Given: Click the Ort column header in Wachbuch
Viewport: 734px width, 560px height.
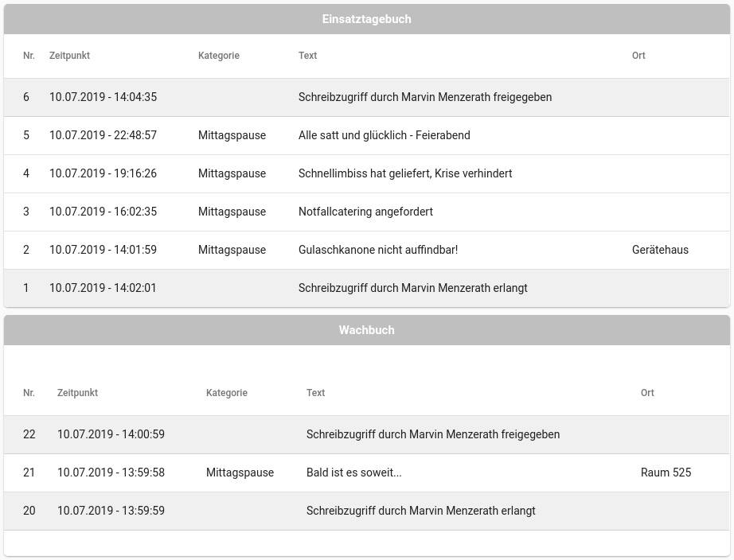Looking at the screenshot, I should pos(647,393).
